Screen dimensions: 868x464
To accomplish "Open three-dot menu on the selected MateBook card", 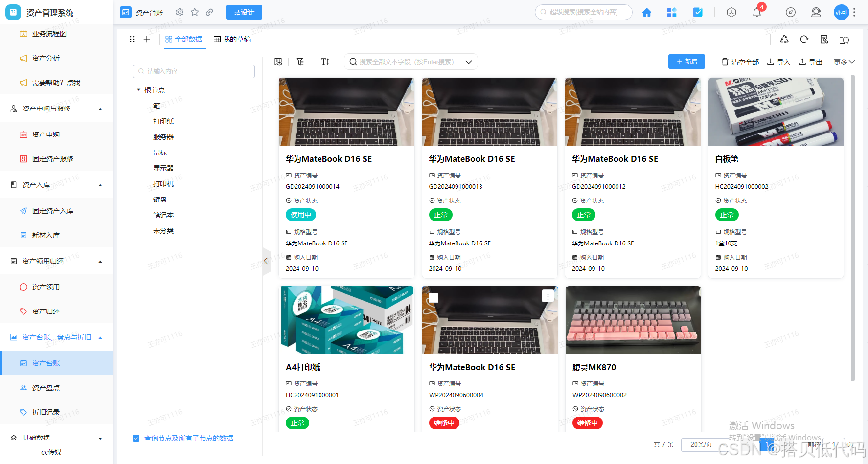I will coord(548,296).
